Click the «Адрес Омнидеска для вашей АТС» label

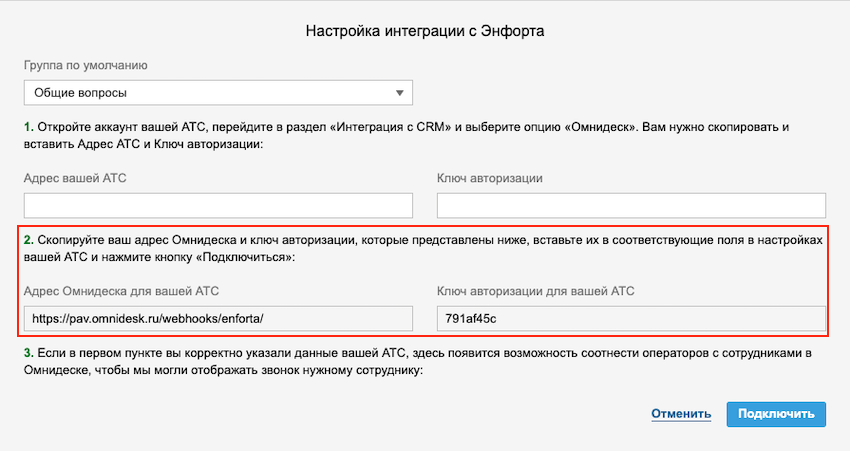tap(121, 291)
